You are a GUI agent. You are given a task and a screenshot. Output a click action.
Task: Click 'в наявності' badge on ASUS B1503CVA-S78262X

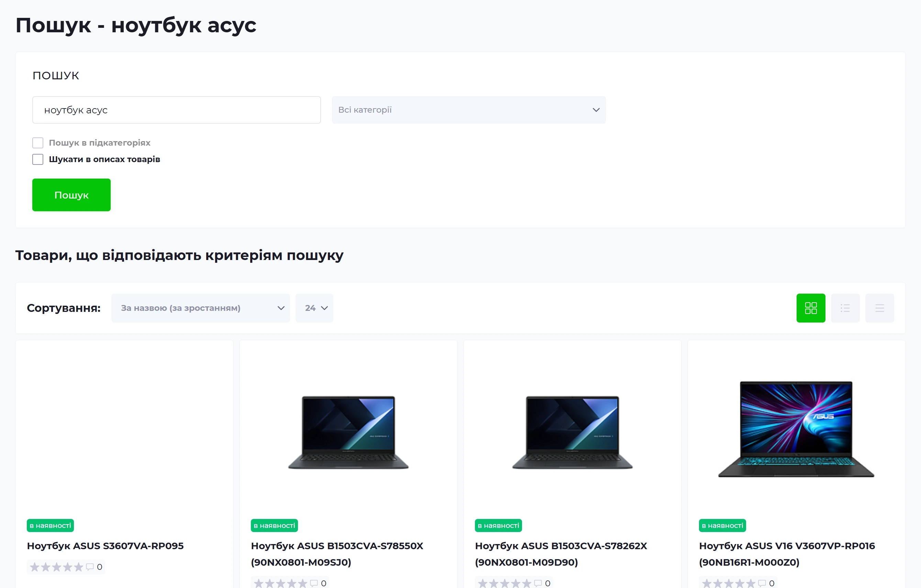[498, 525]
